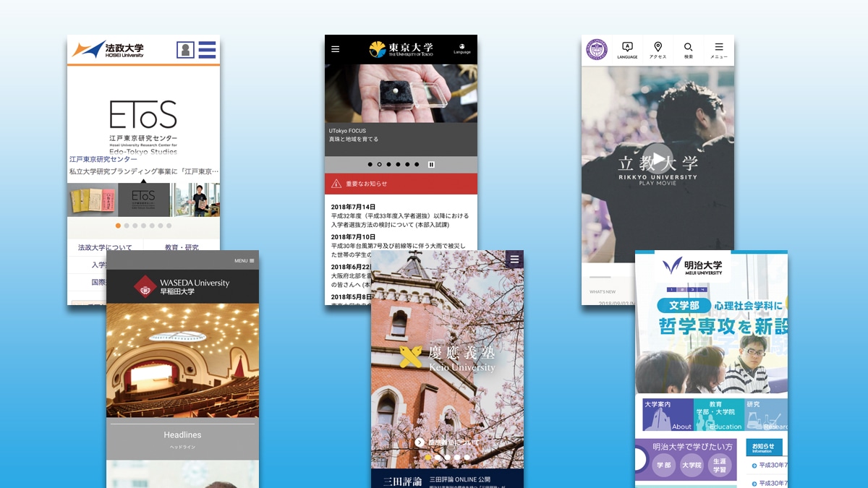Select the second Tokyo slideshow dot

pos(379,164)
